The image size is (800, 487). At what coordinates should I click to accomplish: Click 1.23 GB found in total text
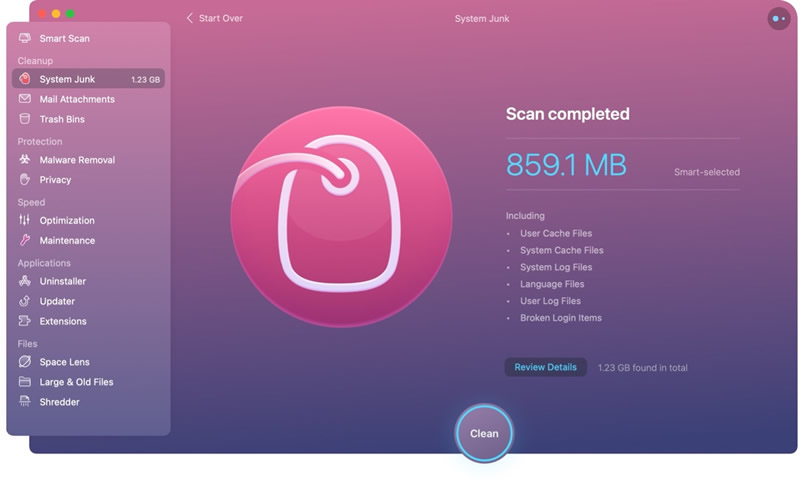pyautogui.click(x=642, y=368)
